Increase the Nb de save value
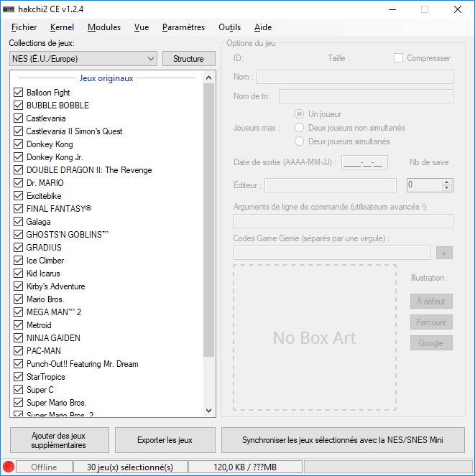 (x=446, y=182)
